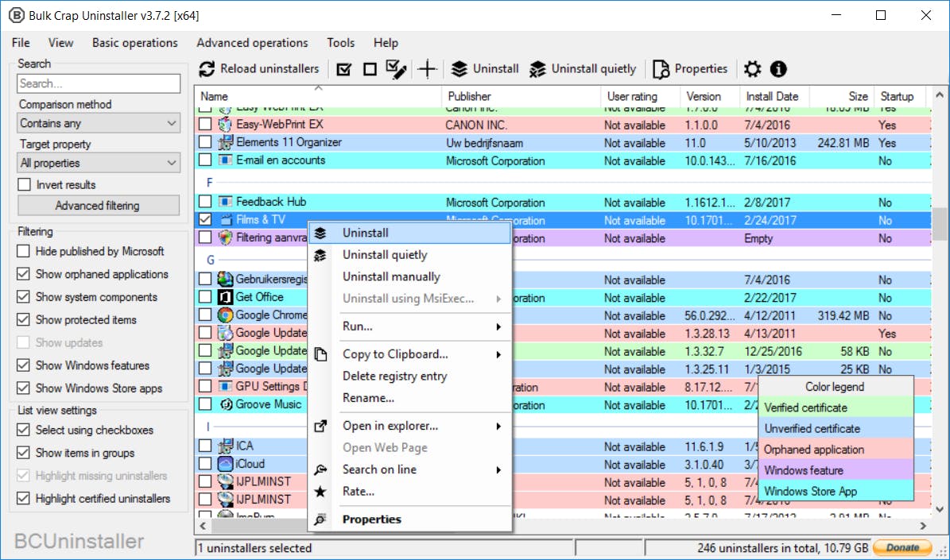This screenshot has height=560, width=950.
Task: Click the Gebruikersregistratie app icon
Action: 226,279
